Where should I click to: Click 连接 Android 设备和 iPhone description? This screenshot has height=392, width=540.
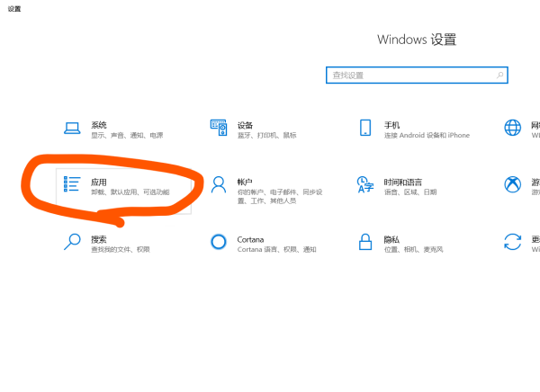click(x=427, y=135)
